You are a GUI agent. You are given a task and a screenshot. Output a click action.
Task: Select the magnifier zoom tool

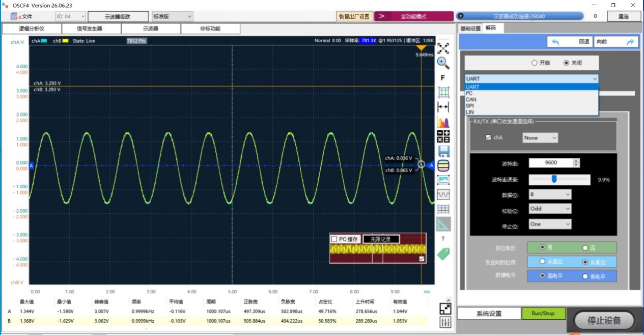pos(443,63)
